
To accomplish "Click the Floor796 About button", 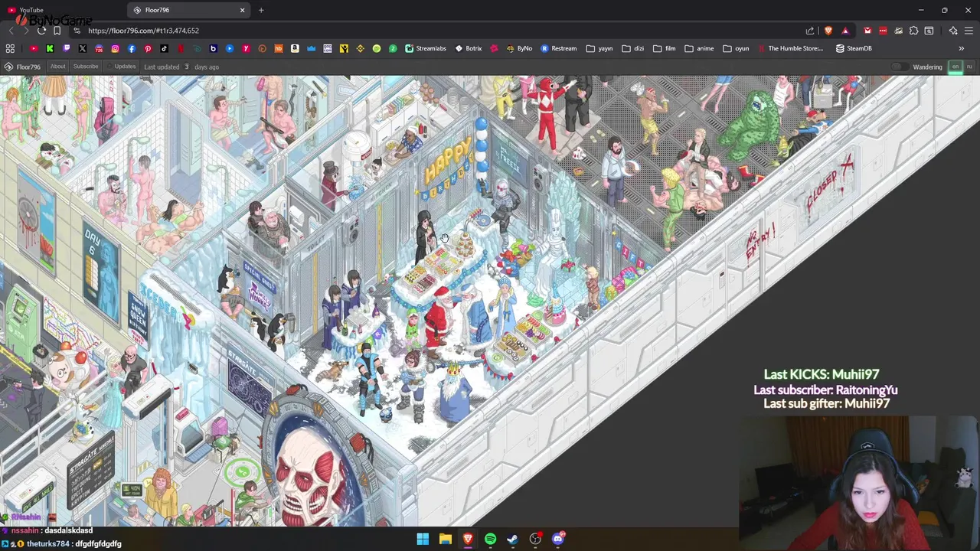I will [57, 67].
